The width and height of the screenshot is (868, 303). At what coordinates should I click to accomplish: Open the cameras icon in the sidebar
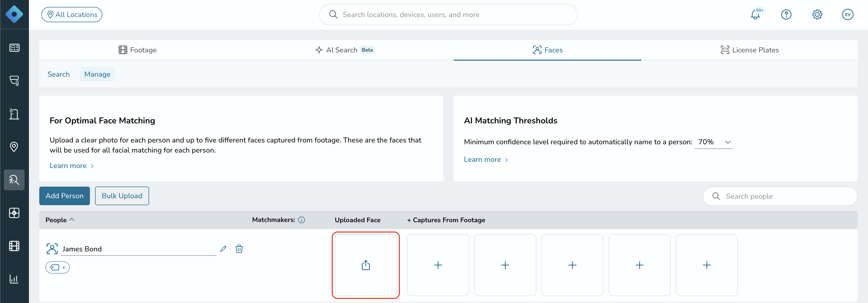[14, 81]
